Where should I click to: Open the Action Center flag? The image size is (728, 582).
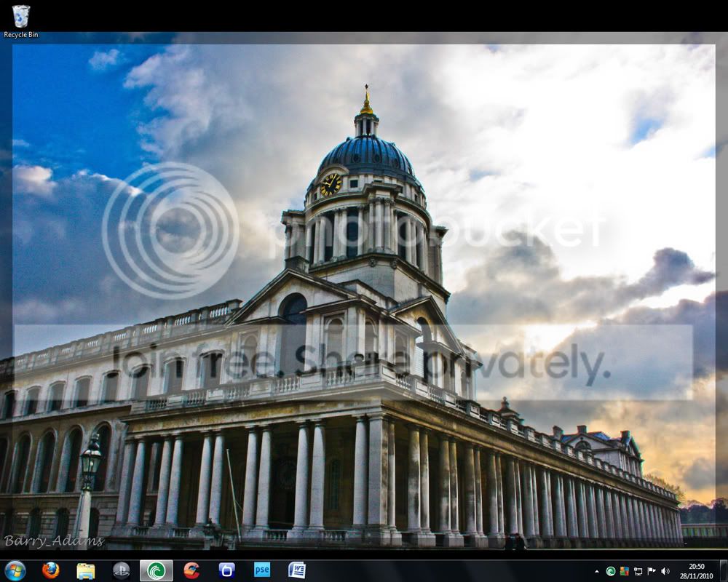650,571
